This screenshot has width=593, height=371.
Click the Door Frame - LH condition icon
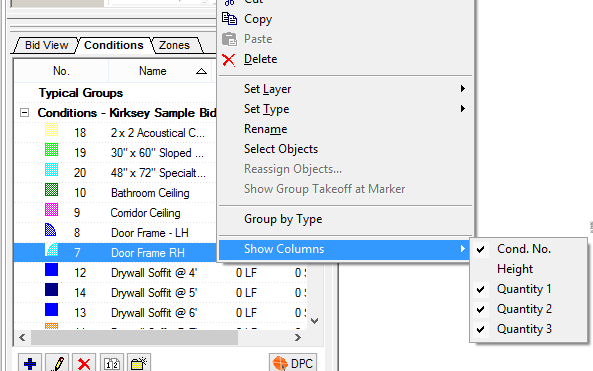click(51, 230)
